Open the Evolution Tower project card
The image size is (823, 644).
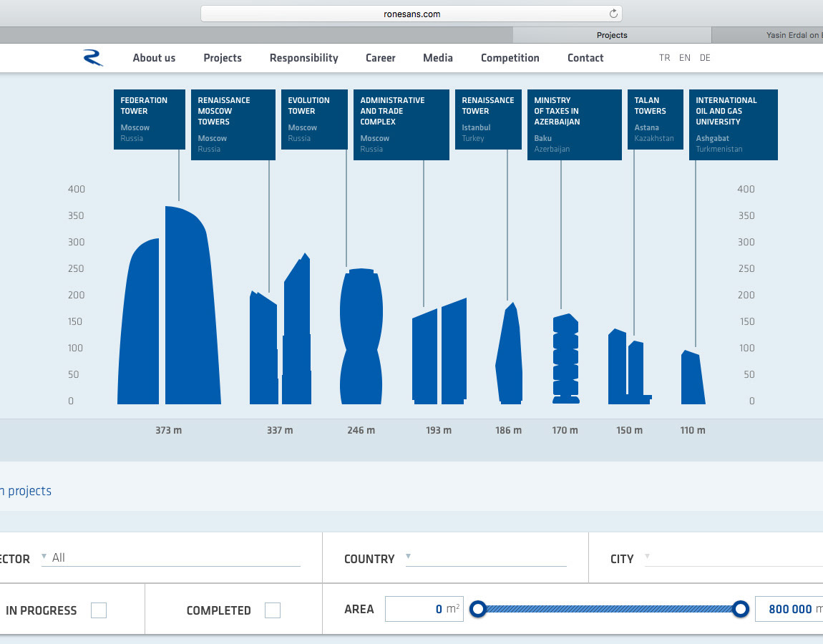tap(314, 119)
